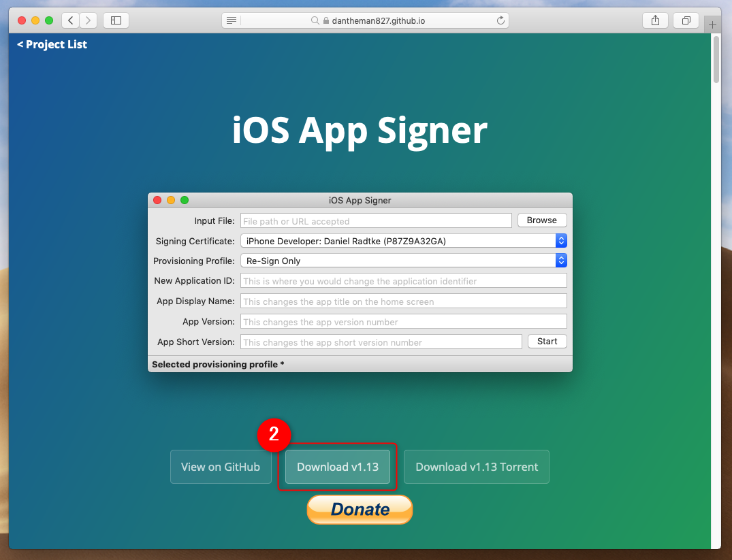Screen dimensions: 732x560
Task: Click the App Short Version field
Action: click(x=381, y=342)
